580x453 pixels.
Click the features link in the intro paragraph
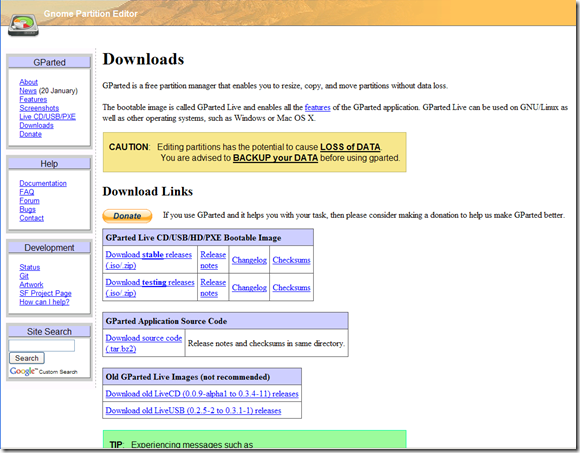coord(317,107)
